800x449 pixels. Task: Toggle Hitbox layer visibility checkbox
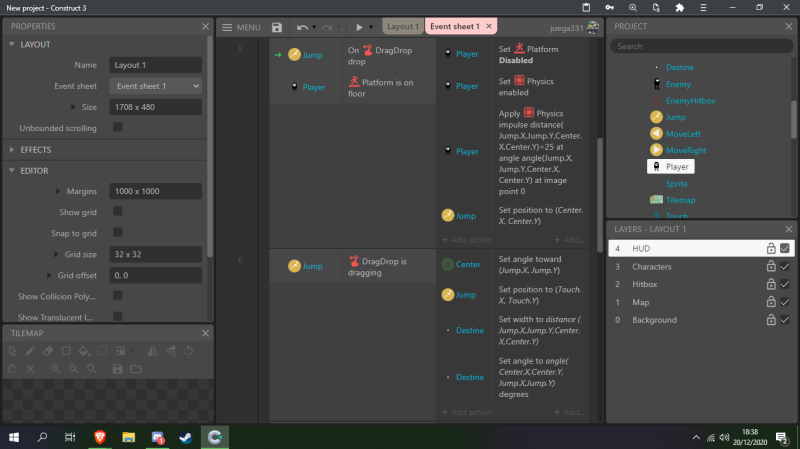click(785, 284)
